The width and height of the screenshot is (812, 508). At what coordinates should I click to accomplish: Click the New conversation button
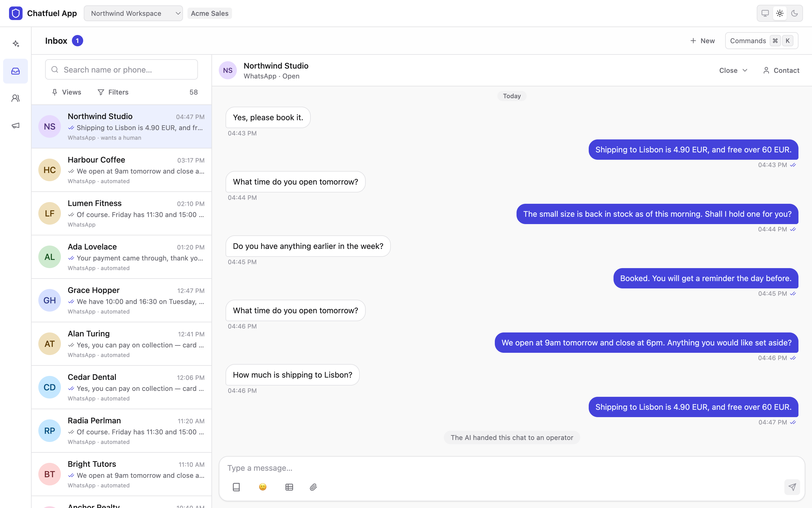click(x=702, y=41)
